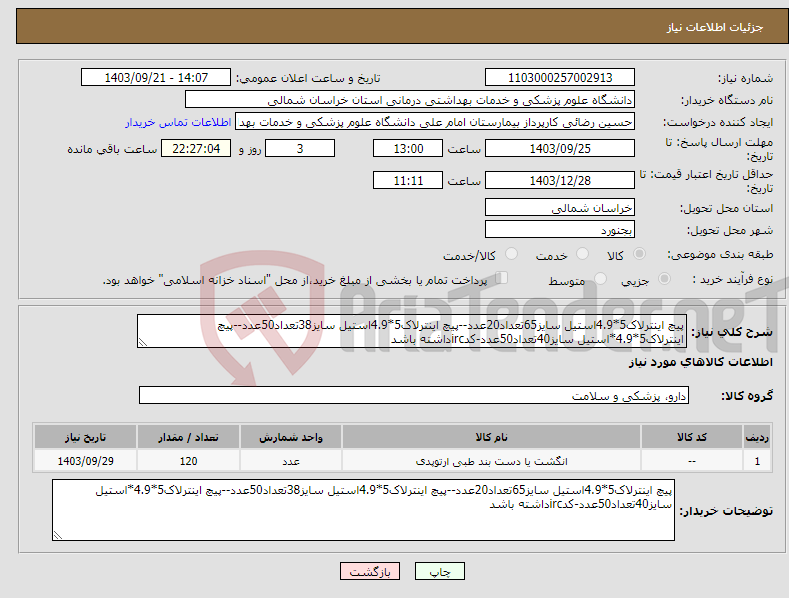Click the general need description textarea
Viewport: 789px width, 598px height.
(x=412, y=331)
